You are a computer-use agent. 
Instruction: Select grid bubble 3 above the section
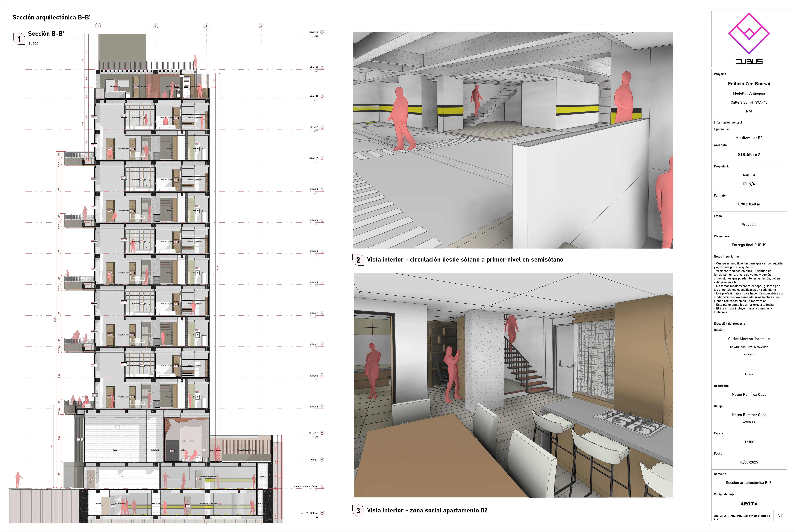[x=206, y=26]
